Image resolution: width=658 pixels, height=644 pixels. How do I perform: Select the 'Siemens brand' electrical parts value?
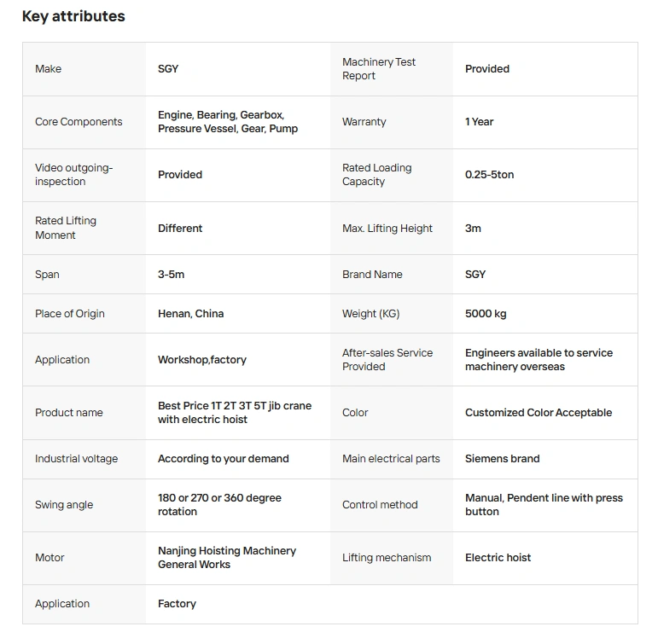[x=503, y=459]
